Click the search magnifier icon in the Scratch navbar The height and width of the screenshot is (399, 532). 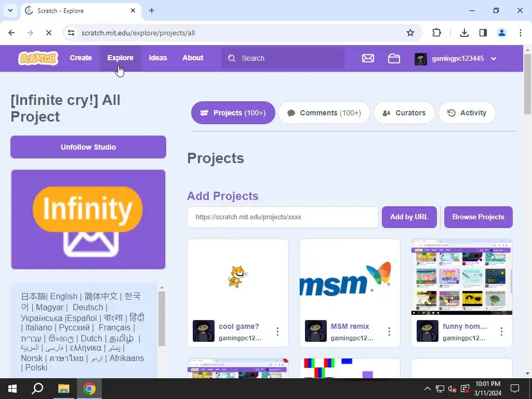pyautogui.click(x=232, y=58)
